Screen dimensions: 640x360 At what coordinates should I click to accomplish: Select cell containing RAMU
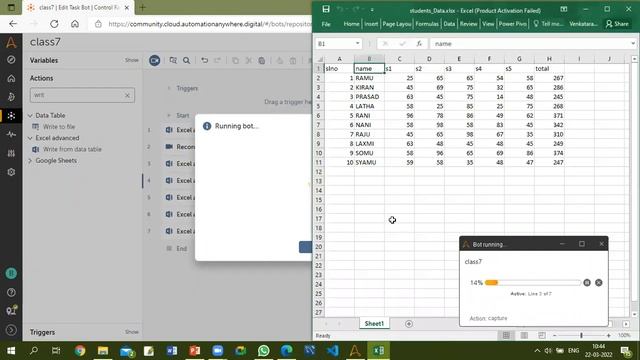click(x=369, y=78)
